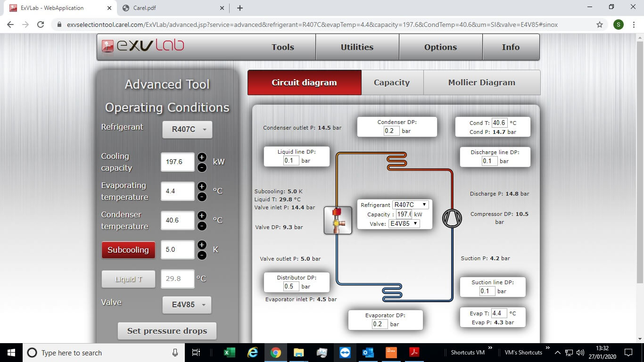The image size is (644, 362).
Task: Click the Cooling capacity input field
Action: [x=177, y=162]
